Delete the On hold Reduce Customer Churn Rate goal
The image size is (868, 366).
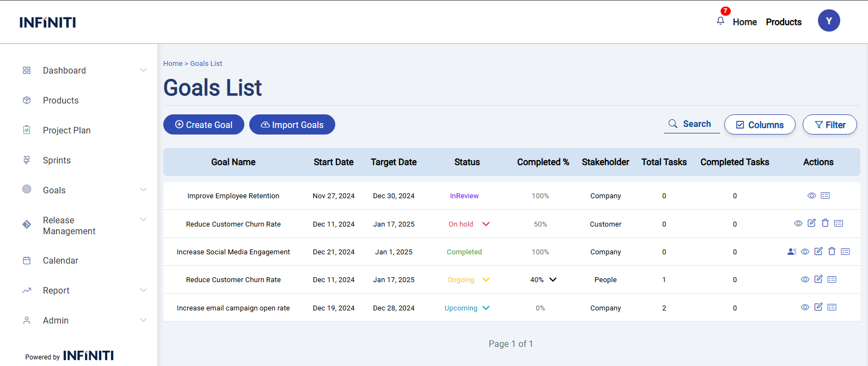[x=825, y=223]
